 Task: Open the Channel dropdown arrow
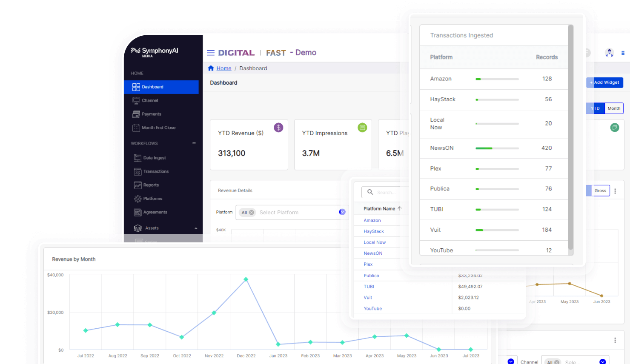(x=602, y=361)
